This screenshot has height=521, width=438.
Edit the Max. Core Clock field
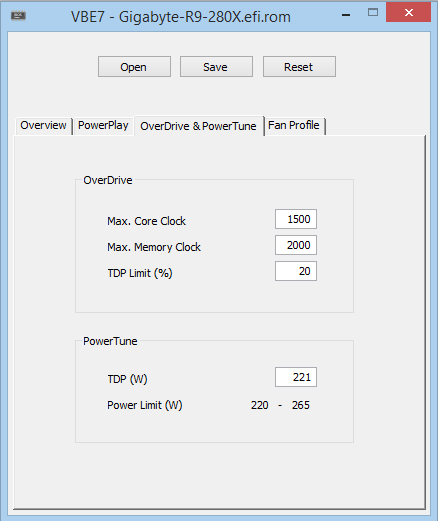click(296, 219)
